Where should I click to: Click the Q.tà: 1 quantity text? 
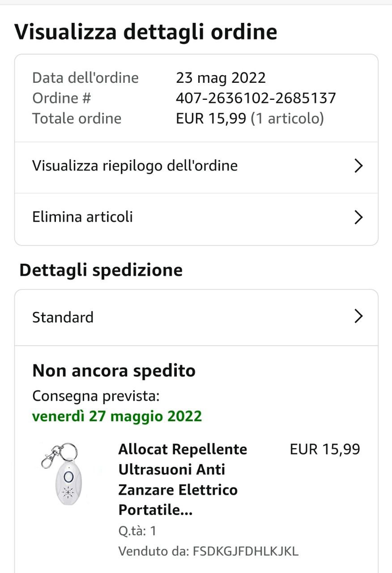click(137, 531)
